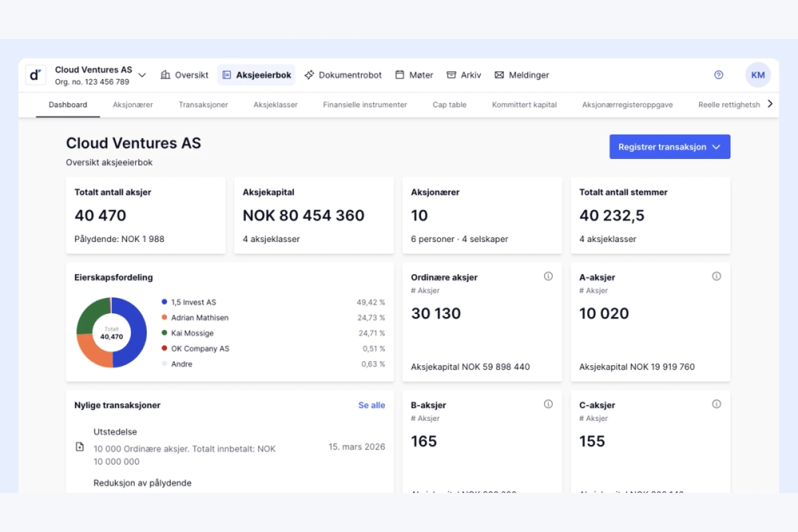This screenshot has height=532, width=798.
Task: Switch to the Aksjonærregisteroppgave tab
Action: click(628, 105)
